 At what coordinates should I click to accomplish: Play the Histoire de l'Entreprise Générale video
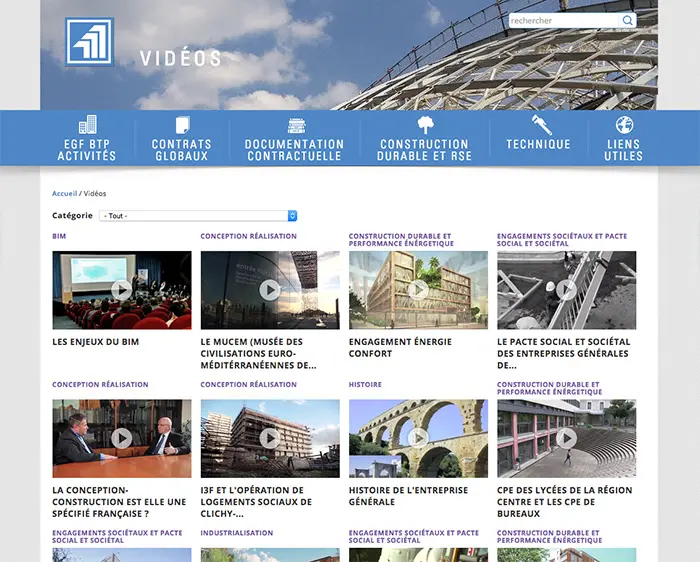tap(418, 438)
